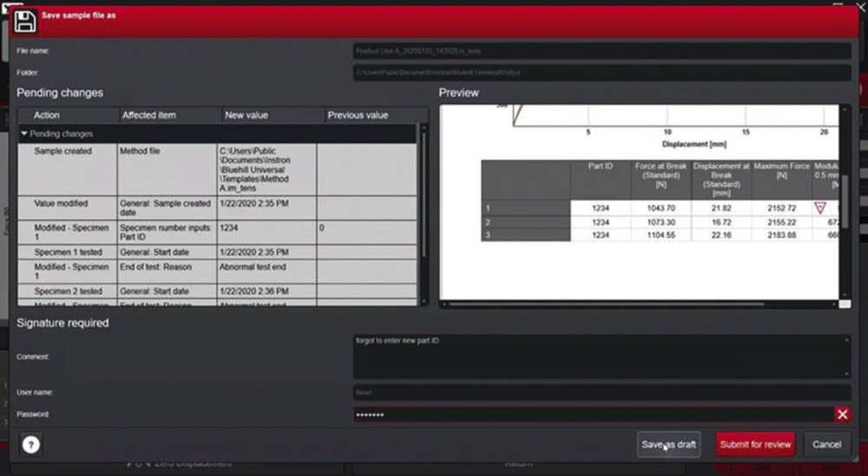Click the 'Abnormal test end' value cell
Screen dimensions: 868x476
click(266, 272)
